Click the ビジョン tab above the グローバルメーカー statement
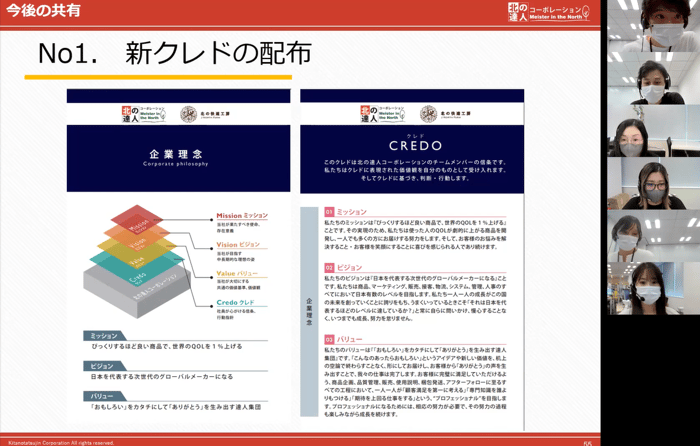The height and width of the screenshot is (446, 700). point(103,366)
